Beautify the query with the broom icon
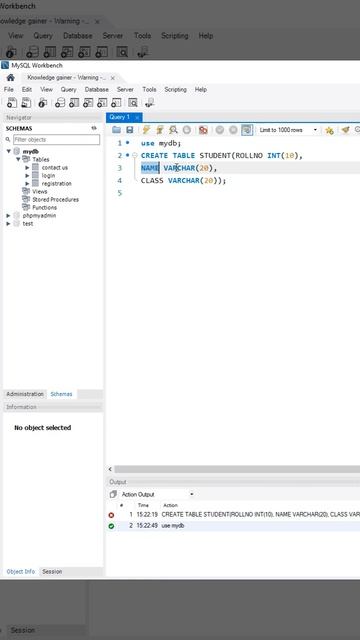360x640 pixels. pos(346,130)
